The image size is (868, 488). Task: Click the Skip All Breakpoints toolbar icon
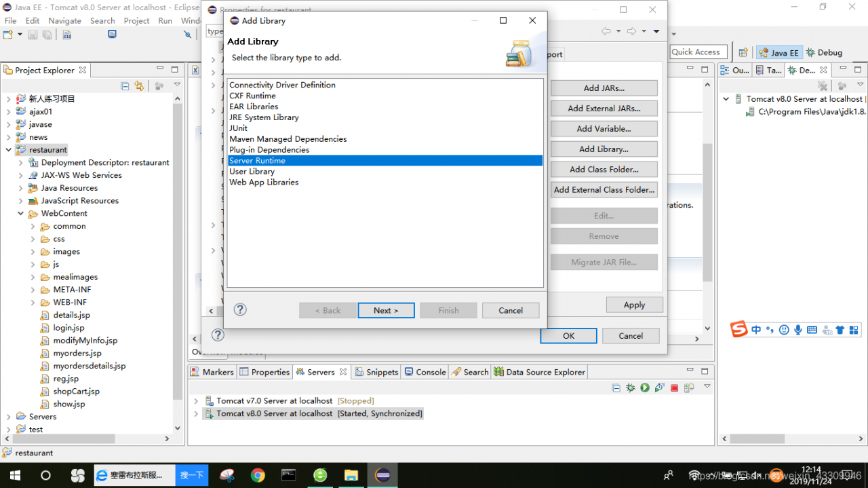(x=187, y=35)
